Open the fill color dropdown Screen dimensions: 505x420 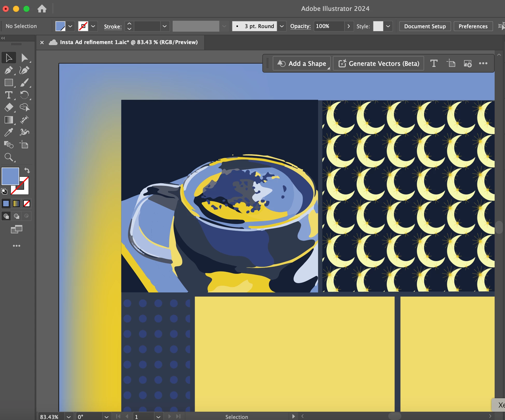click(x=70, y=26)
